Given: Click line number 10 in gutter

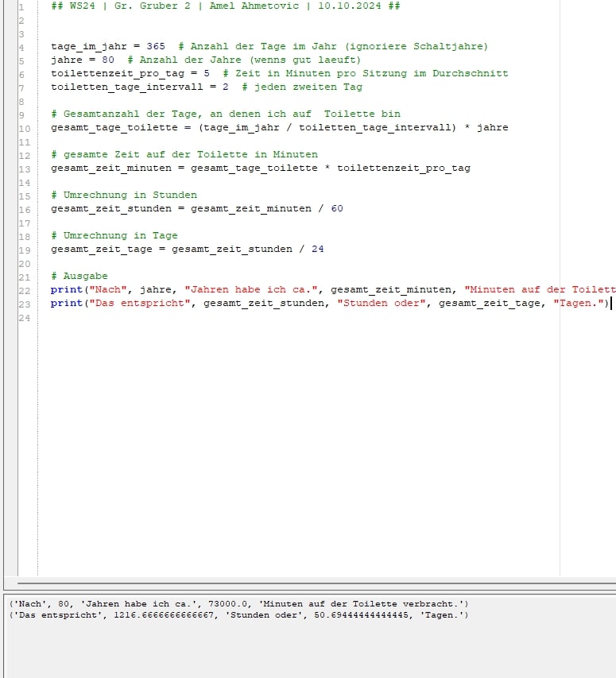Looking at the screenshot, I should click(25, 129).
